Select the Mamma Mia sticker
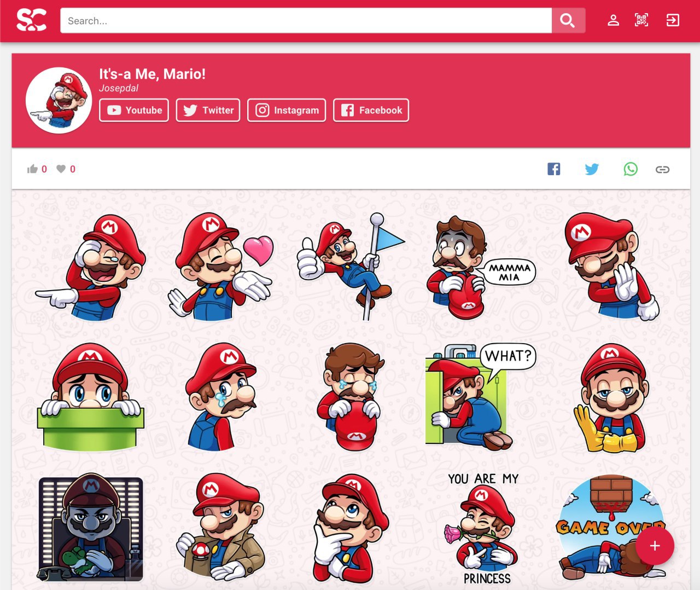 [x=481, y=267]
